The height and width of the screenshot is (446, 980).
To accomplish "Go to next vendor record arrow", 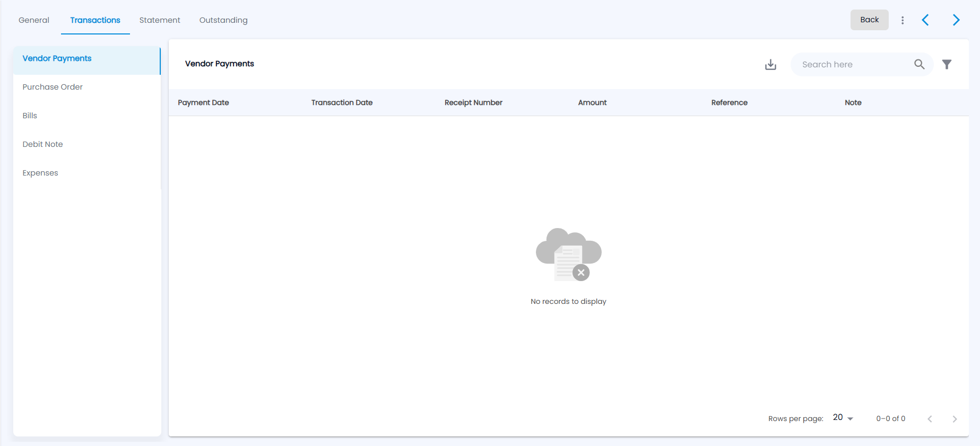I will [956, 20].
